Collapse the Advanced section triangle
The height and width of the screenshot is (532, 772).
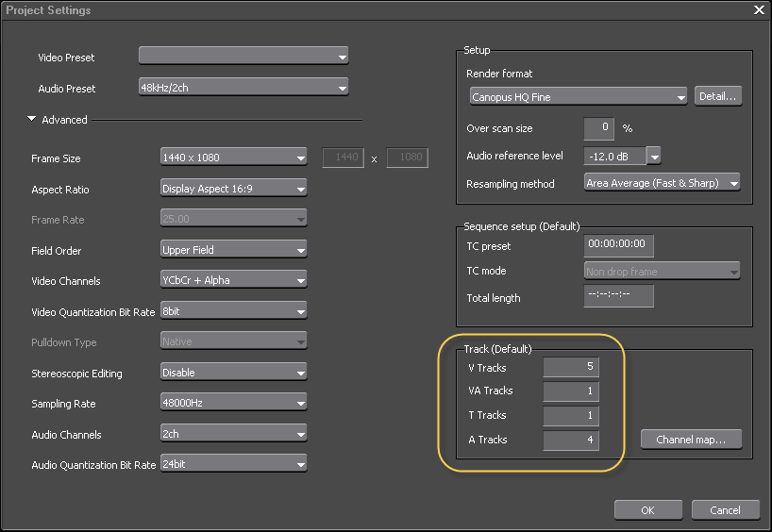(32, 120)
